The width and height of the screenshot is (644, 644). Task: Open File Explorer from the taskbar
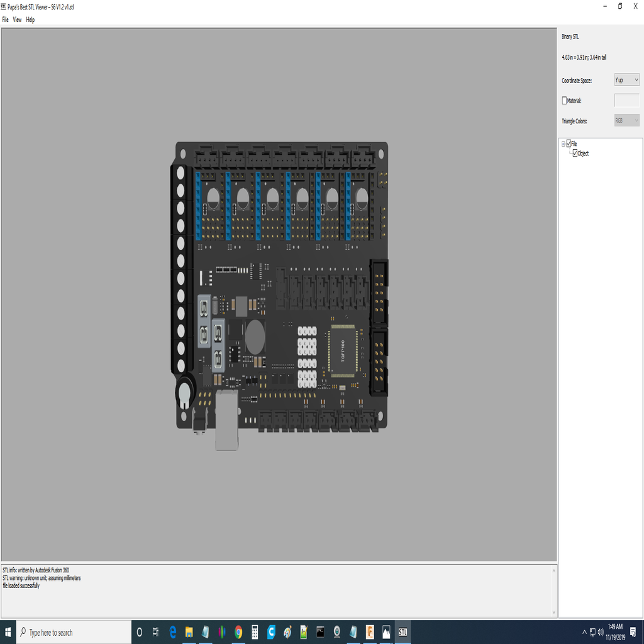click(189, 632)
